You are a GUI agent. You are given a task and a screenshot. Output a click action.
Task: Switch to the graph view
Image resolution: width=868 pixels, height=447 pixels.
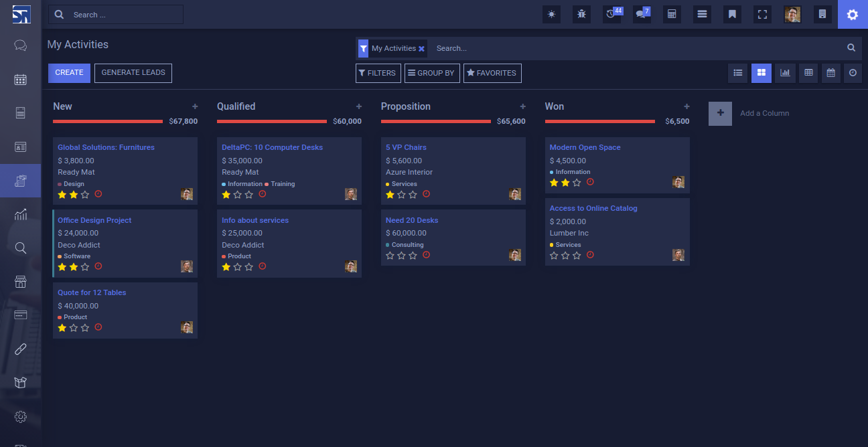[785, 73]
